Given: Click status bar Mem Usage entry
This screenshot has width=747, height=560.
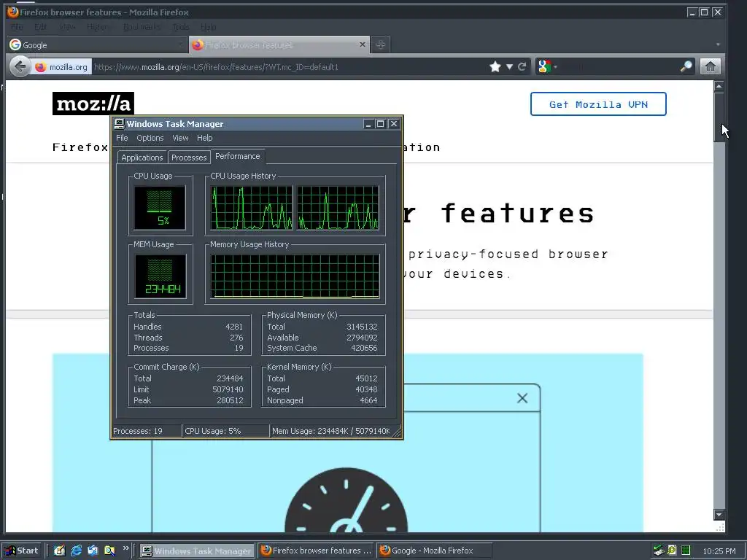Looking at the screenshot, I should point(331,431).
